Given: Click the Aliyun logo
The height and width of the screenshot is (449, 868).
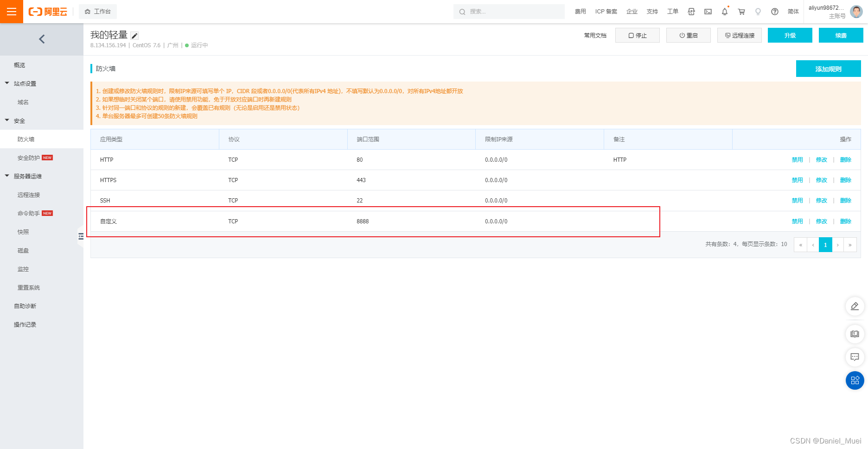Looking at the screenshot, I should click(48, 12).
